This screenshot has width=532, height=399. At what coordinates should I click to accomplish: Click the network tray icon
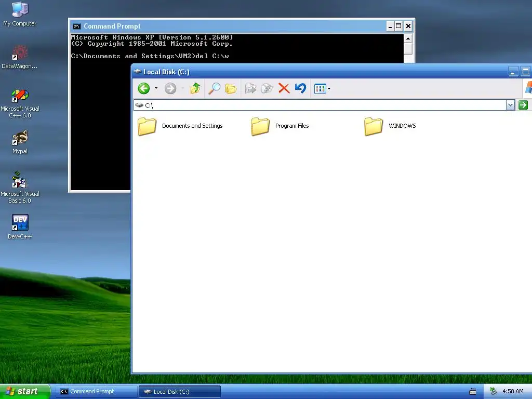coord(494,391)
